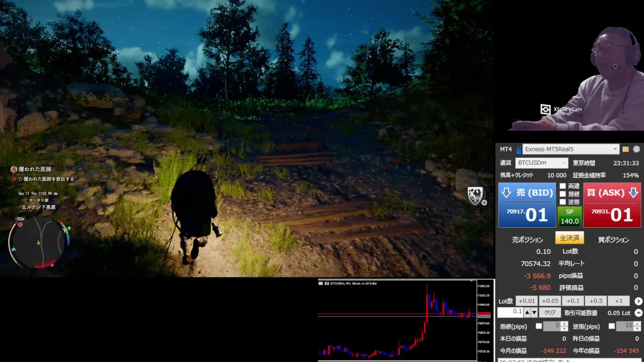Click the sell position lot value 0.10
The width and height of the screenshot is (644, 362).
543,251
